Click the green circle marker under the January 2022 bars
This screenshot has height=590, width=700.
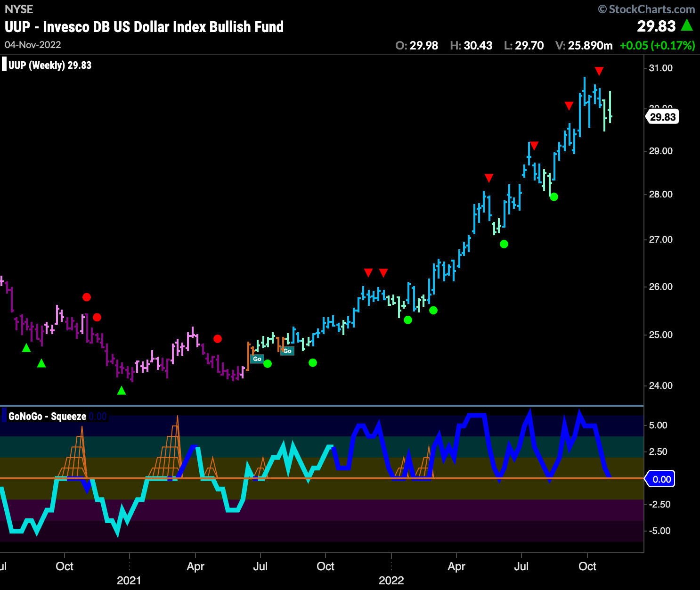[408, 320]
